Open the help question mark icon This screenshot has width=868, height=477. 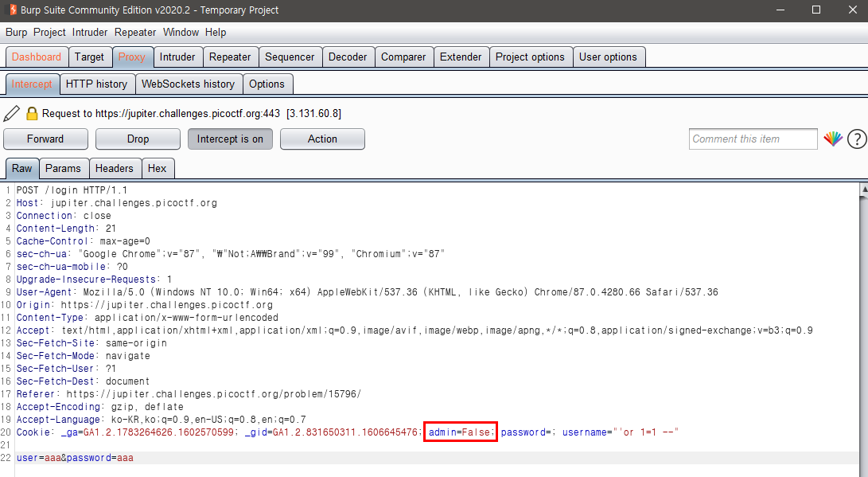point(856,139)
